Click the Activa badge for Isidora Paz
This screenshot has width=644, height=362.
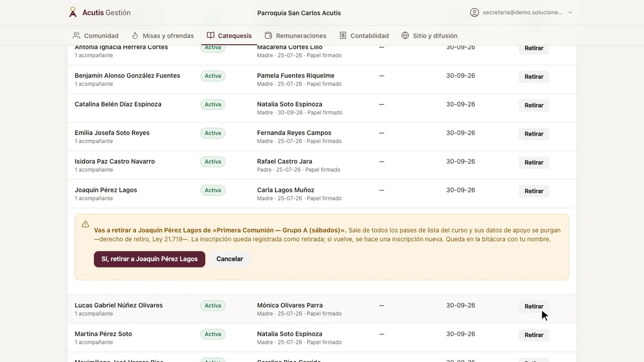coord(213,162)
